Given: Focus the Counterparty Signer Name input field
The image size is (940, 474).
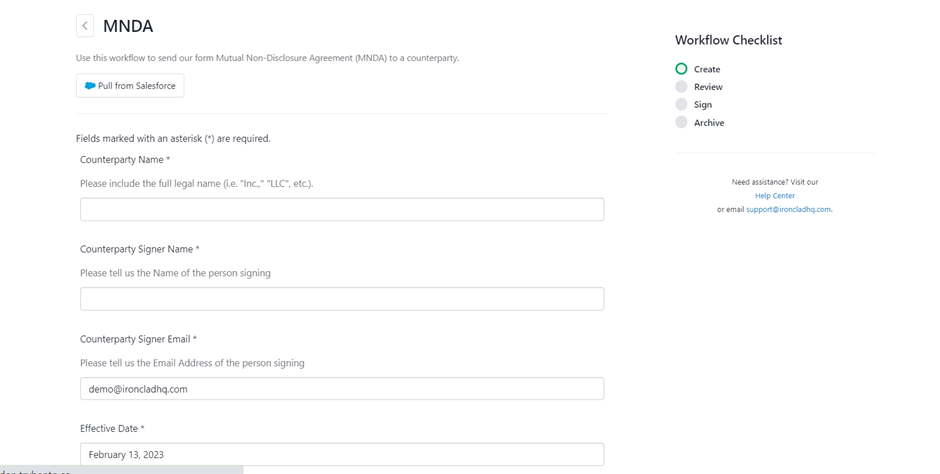Looking at the screenshot, I should (x=342, y=299).
